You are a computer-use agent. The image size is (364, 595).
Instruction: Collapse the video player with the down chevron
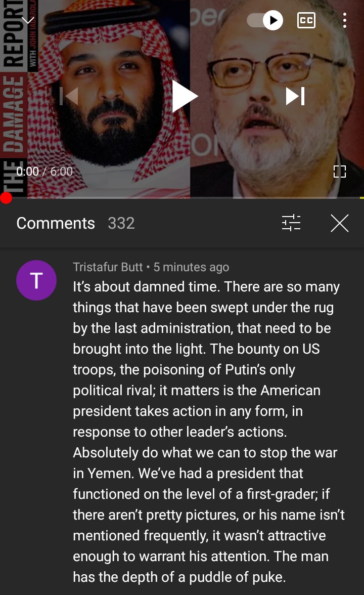coord(28,20)
